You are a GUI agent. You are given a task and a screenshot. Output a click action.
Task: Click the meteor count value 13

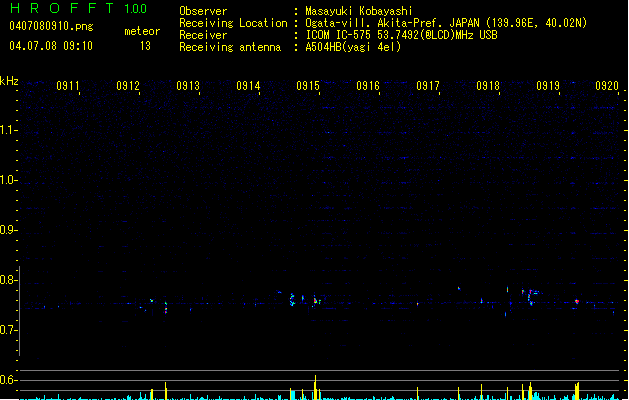tap(145, 46)
